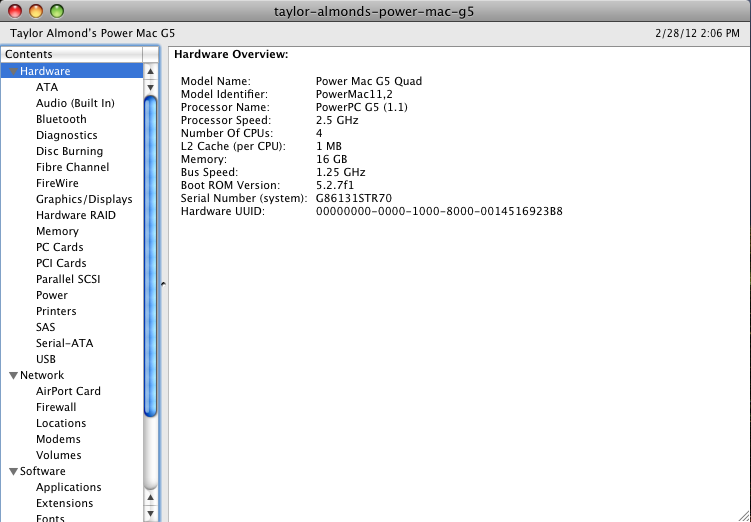Image resolution: width=751 pixels, height=522 pixels.
Task: Click the bottom-right window resize grip
Action: 744,515
